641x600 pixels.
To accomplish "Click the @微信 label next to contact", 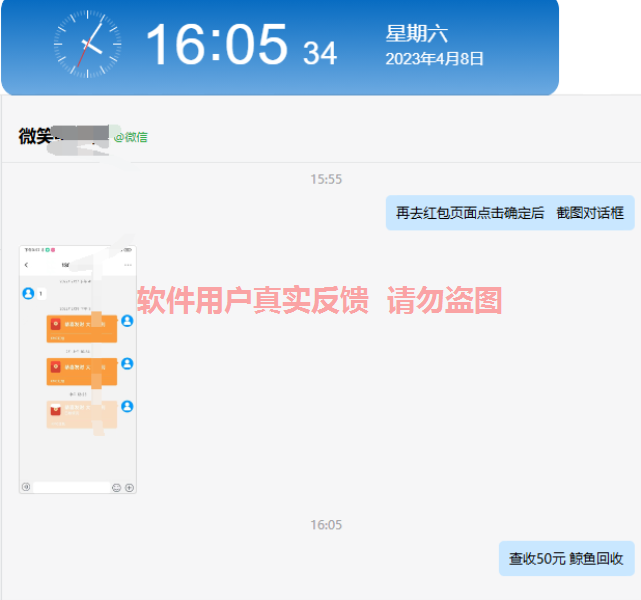I will (x=130, y=137).
